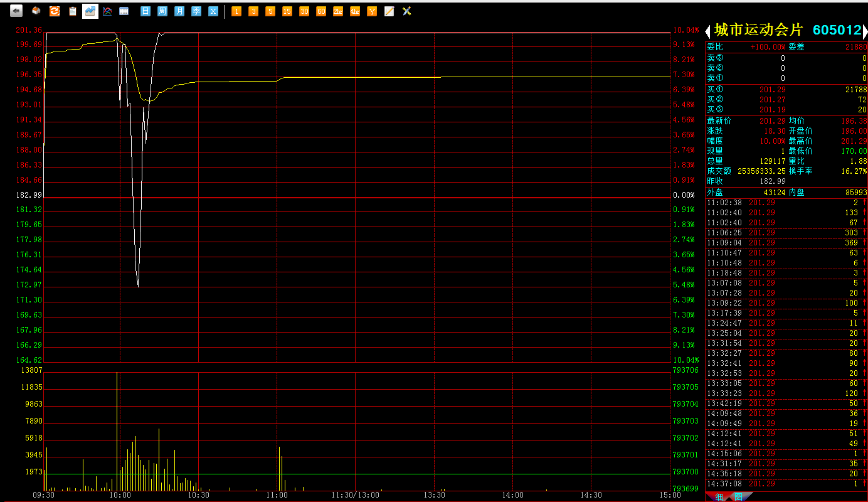Screen dimensions: 868x502
Task: Open the crossed tools settings icon
Action: click(x=406, y=11)
